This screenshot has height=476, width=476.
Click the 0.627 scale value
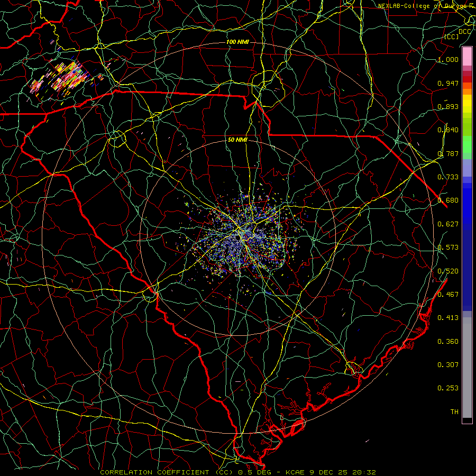pyautogui.click(x=448, y=224)
